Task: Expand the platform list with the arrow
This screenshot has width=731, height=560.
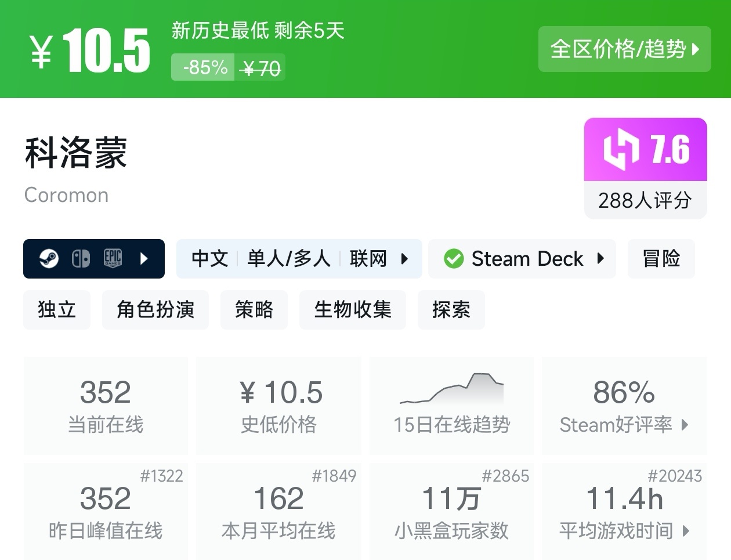Action: tap(144, 259)
